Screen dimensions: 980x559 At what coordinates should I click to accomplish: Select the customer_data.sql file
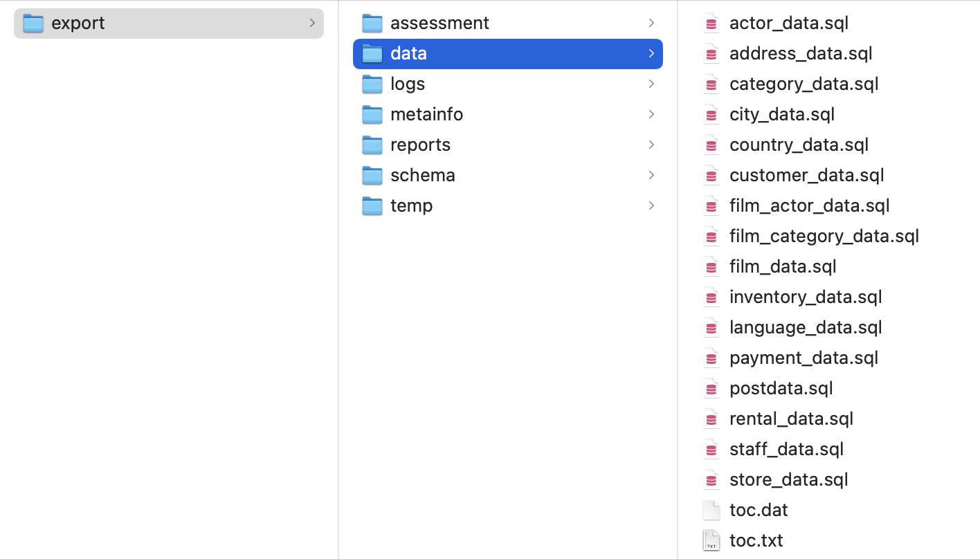click(x=806, y=175)
